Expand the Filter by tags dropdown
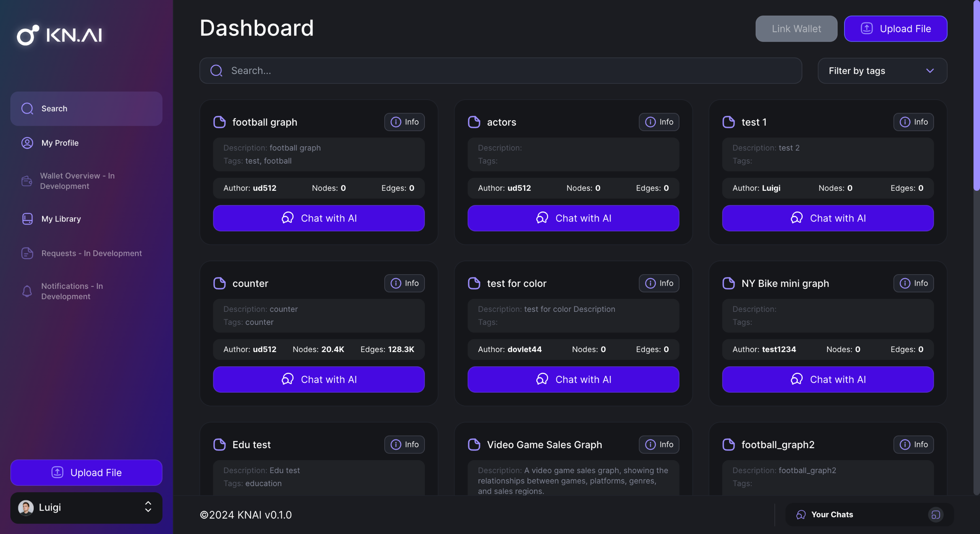This screenshot has width=980, height=534. [x=882, y=70]
